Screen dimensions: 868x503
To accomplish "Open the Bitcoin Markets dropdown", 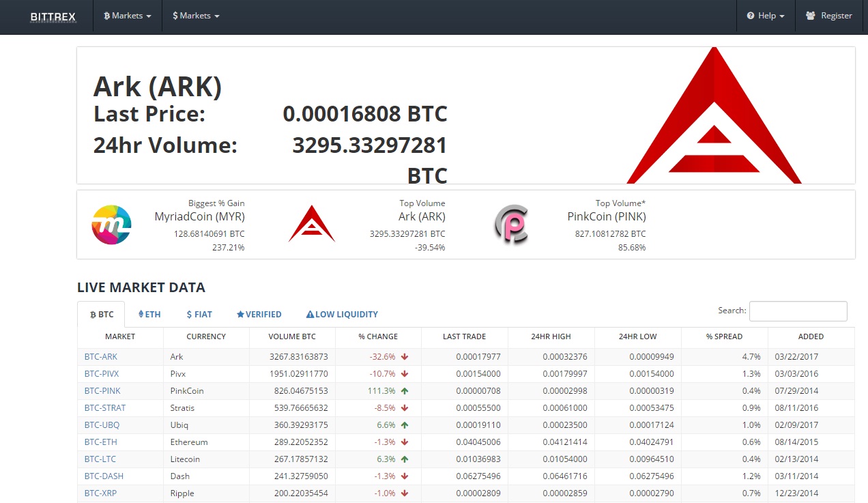I will 128,16.
